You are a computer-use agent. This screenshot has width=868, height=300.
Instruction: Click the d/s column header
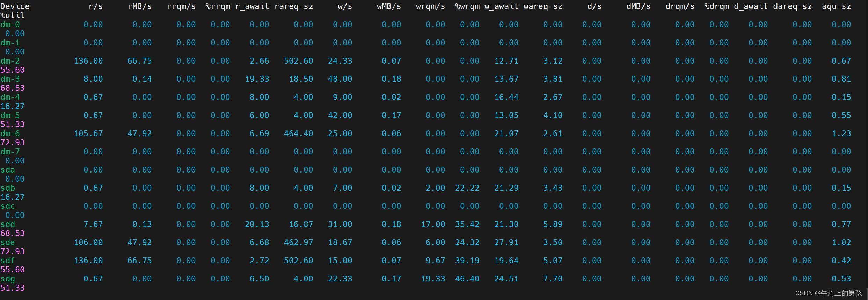tap(595, 6)
